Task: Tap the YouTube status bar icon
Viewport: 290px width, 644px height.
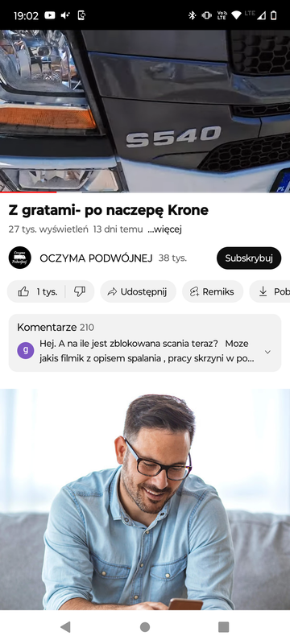Action: (x=50, y=15)
